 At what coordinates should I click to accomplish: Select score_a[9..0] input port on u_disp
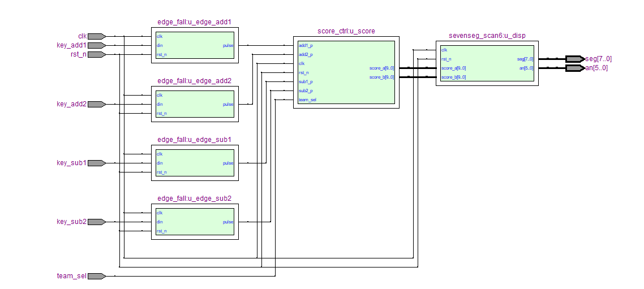coord(453,68)
